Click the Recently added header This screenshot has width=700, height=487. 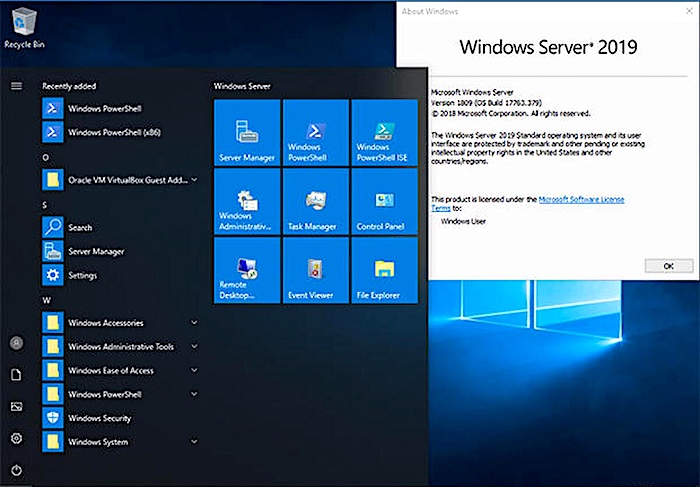coord(69,86)
